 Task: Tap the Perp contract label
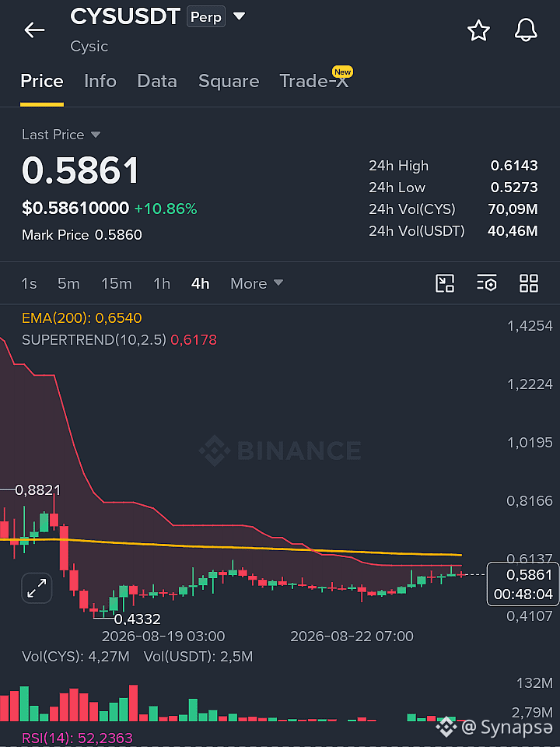point(205,17)
